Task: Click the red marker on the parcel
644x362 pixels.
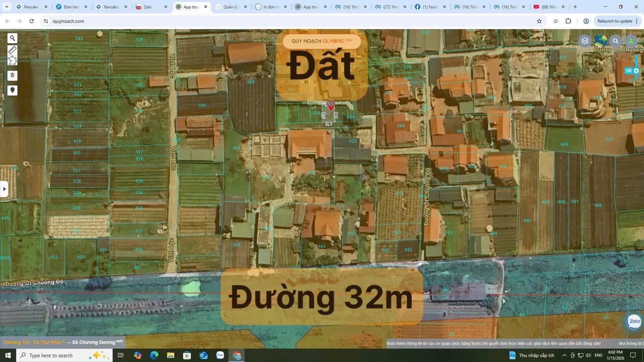Action: (x=331, y=105)
